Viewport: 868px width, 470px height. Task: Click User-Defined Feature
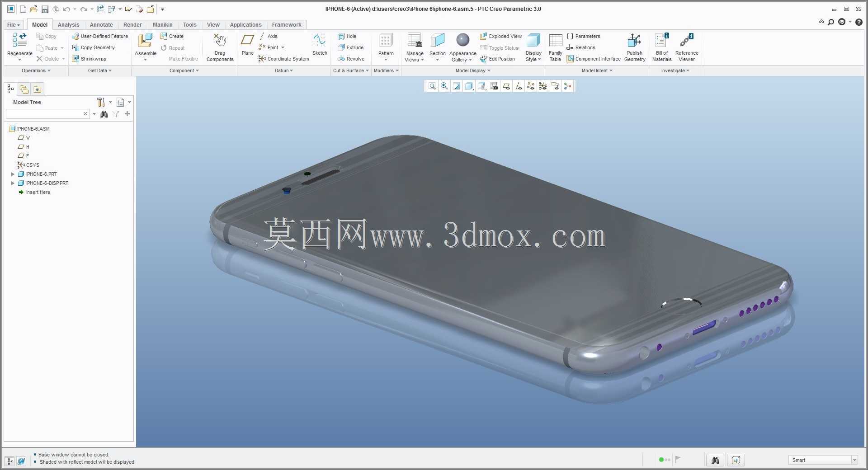coord(100,36)
